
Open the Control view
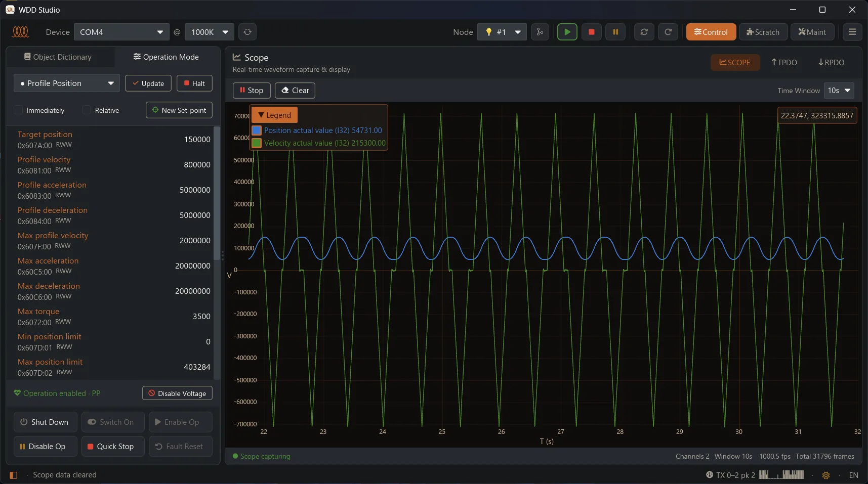pyautogui.click(x=711, y=32)
